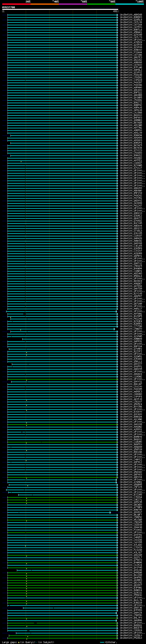Viewport: 146px width, 644px height.
Task: Select the label UniRef100_A7E4H3
Action: (x=131, y=359)
